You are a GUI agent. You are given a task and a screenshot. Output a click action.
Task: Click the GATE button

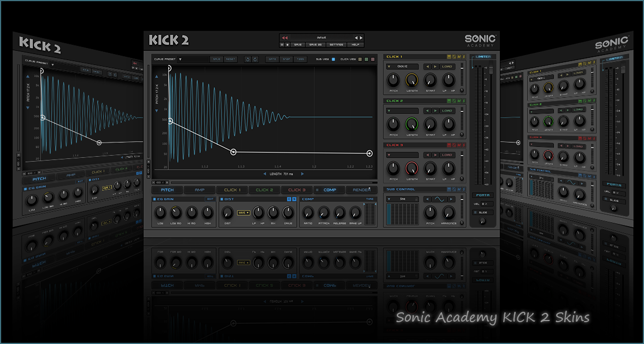tap(272, 59)
